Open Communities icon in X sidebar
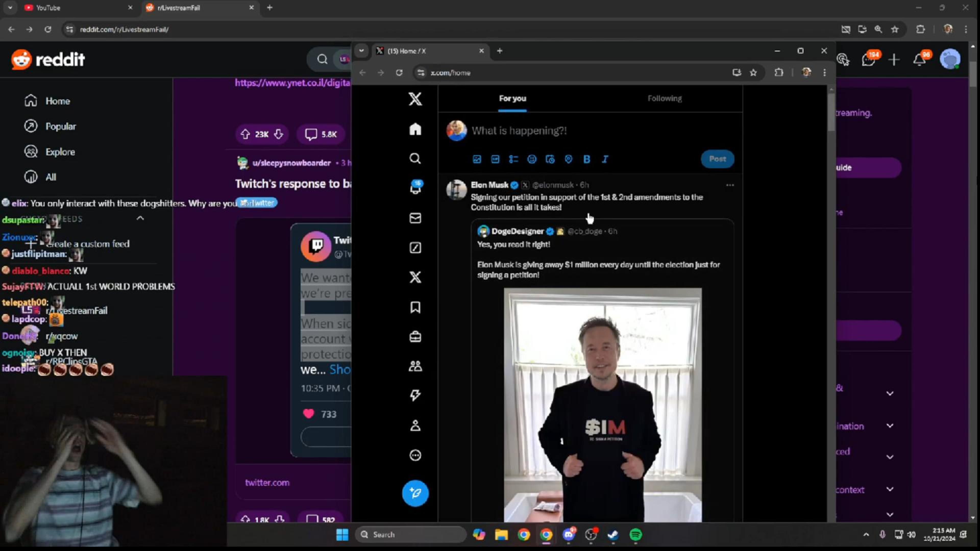Screen dimensions: 980x551 coord(415,366)
